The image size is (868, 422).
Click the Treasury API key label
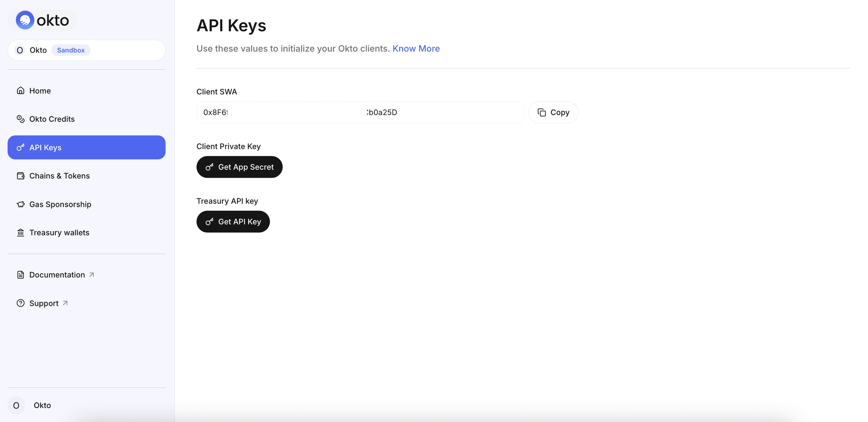pyautogui.click(x=227, y=201)
